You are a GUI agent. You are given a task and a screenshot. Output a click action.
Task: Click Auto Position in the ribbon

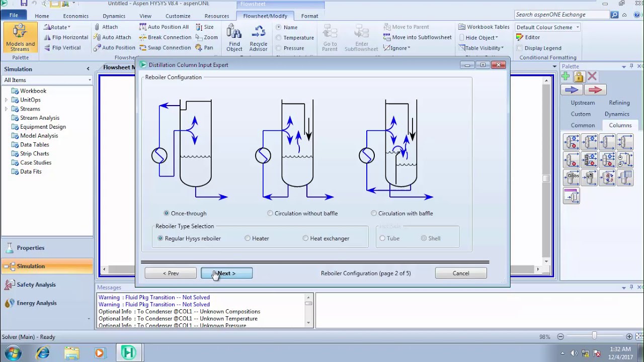114,48
